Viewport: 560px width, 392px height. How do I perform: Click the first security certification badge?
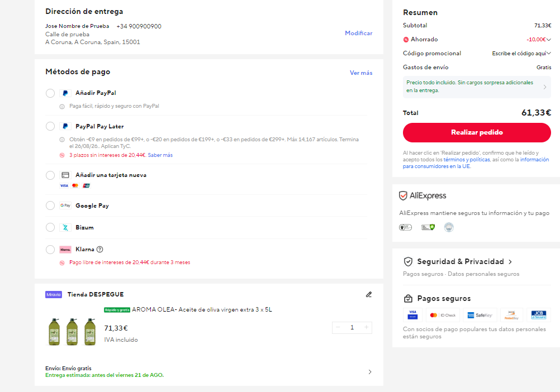click(x=405, y=227)
